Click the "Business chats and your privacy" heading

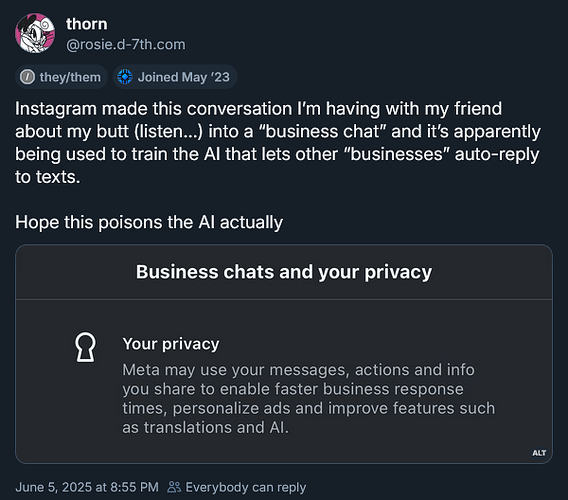tap(284, 272)
